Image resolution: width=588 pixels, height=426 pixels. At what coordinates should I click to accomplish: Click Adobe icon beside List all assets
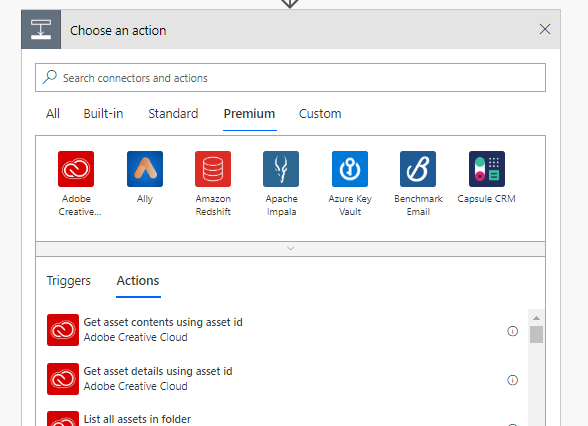click(x=63, y=419)
